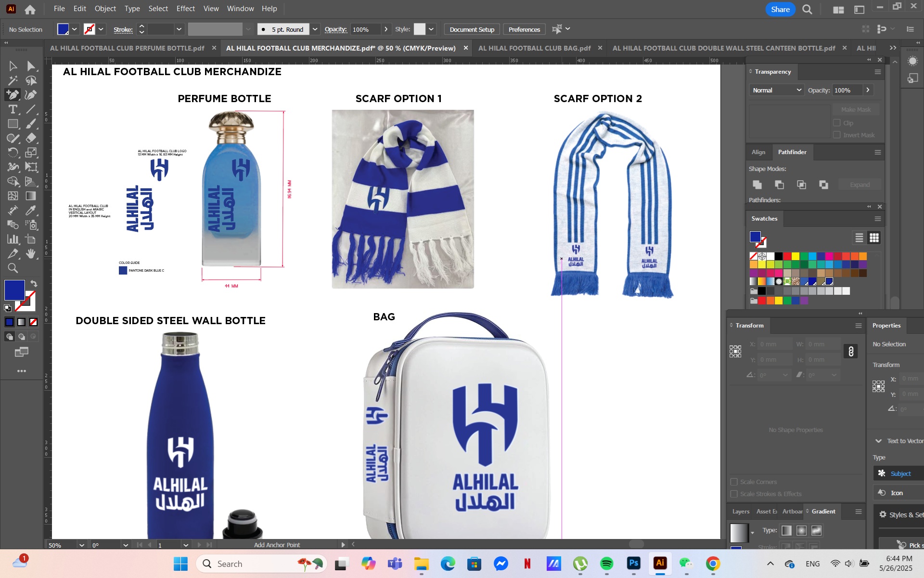924x578 pixels.
Task: Open the Normal blending mode dropdown
Action: point(776,90)
